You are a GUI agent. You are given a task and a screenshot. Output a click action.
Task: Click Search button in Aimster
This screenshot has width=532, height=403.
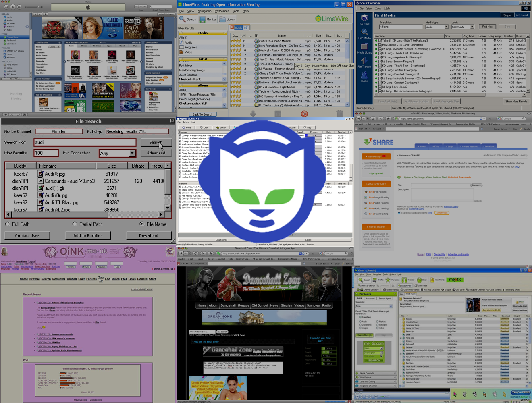tap(156, 143)
